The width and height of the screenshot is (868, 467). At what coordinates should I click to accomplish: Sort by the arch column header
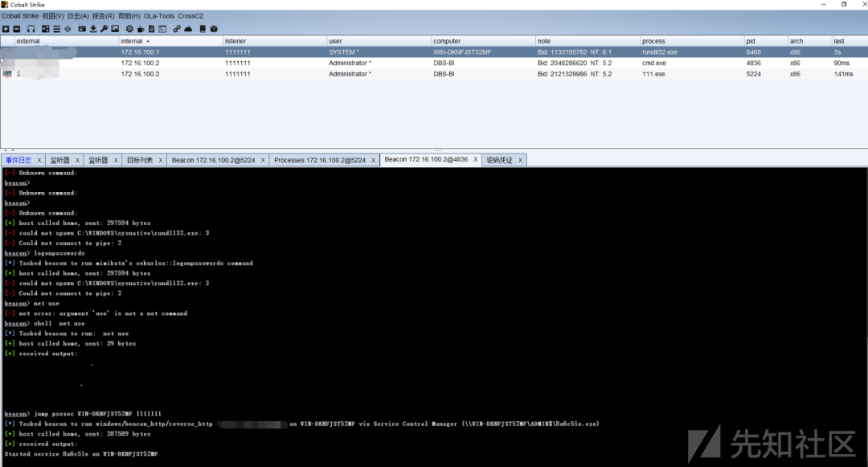pyautogui.click(x=809, y=41)
